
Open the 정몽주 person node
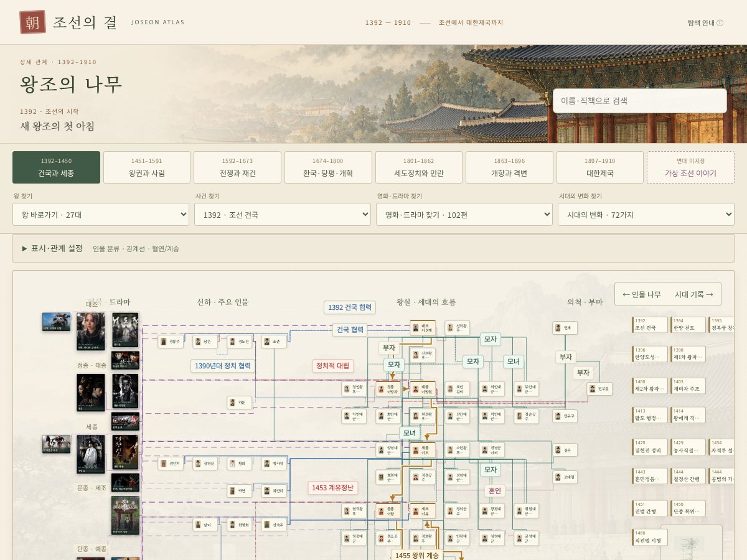click(x=171, y=341)
